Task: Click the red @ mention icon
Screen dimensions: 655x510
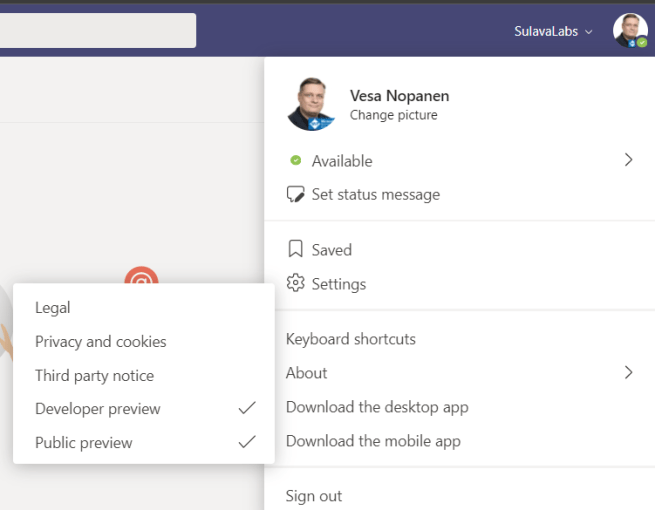Action: click(141, 276)
